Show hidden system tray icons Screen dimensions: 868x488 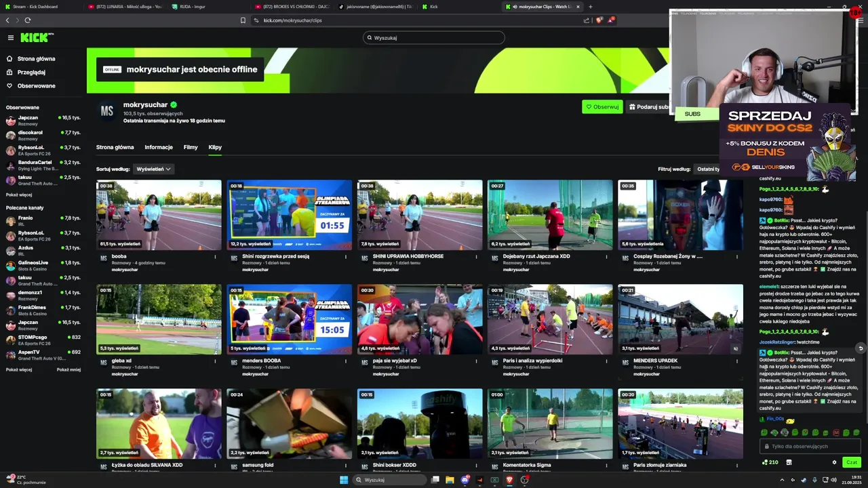tap(782, 480)
